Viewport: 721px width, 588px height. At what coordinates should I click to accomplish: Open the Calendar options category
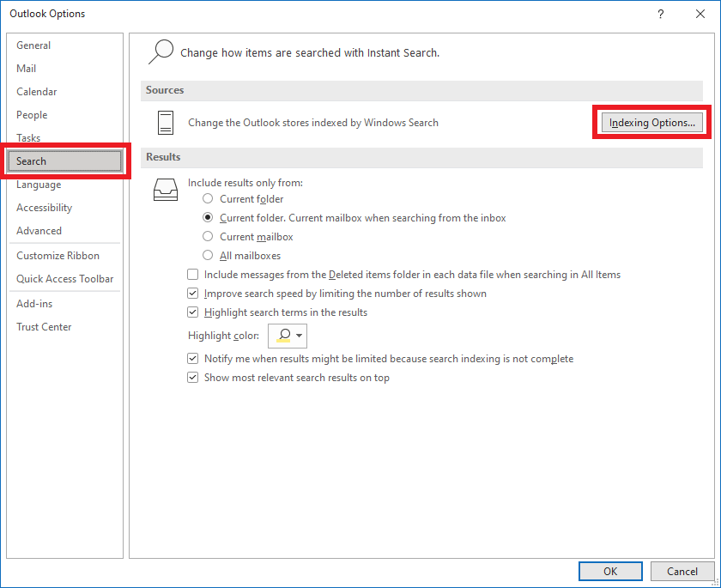tap(65, 92)
